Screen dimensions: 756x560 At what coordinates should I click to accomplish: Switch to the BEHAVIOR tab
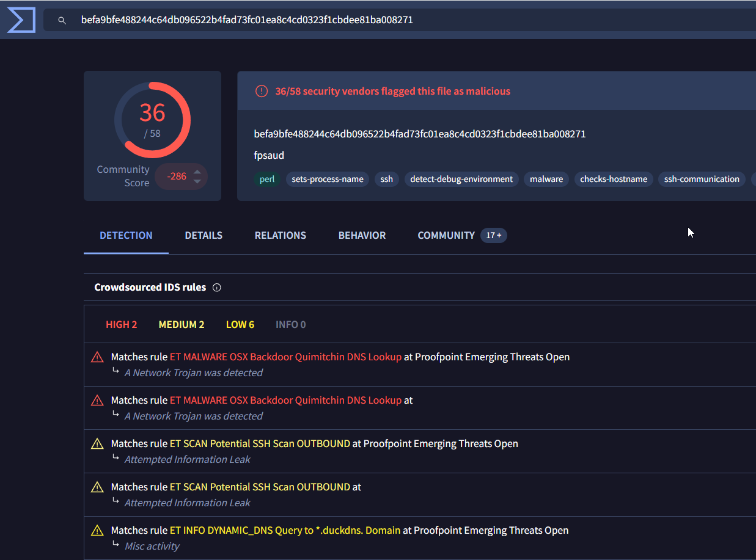pyautogui.click(x=362, y=235)
